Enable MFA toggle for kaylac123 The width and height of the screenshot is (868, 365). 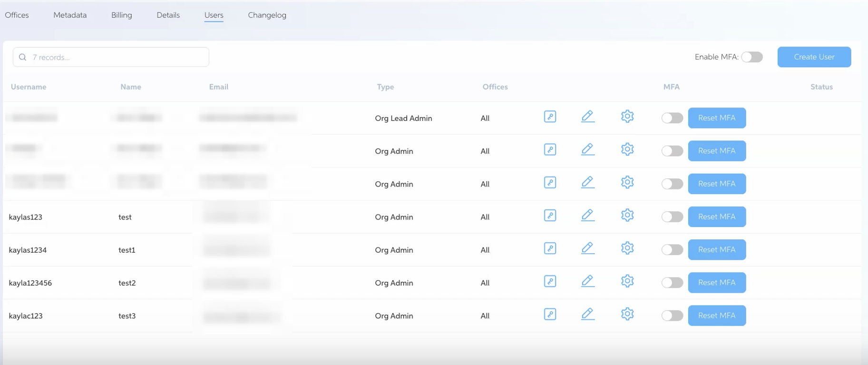pos(672,316)
